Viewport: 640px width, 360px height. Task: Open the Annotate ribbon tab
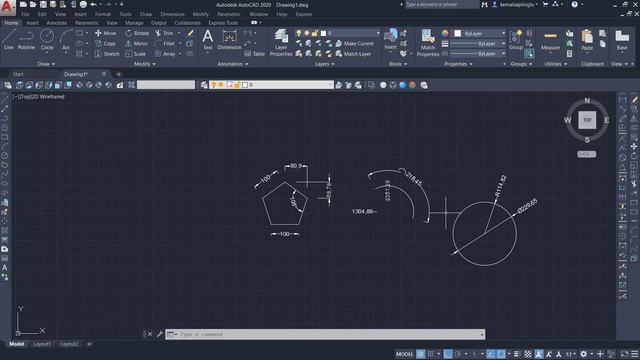click(56, 23)
